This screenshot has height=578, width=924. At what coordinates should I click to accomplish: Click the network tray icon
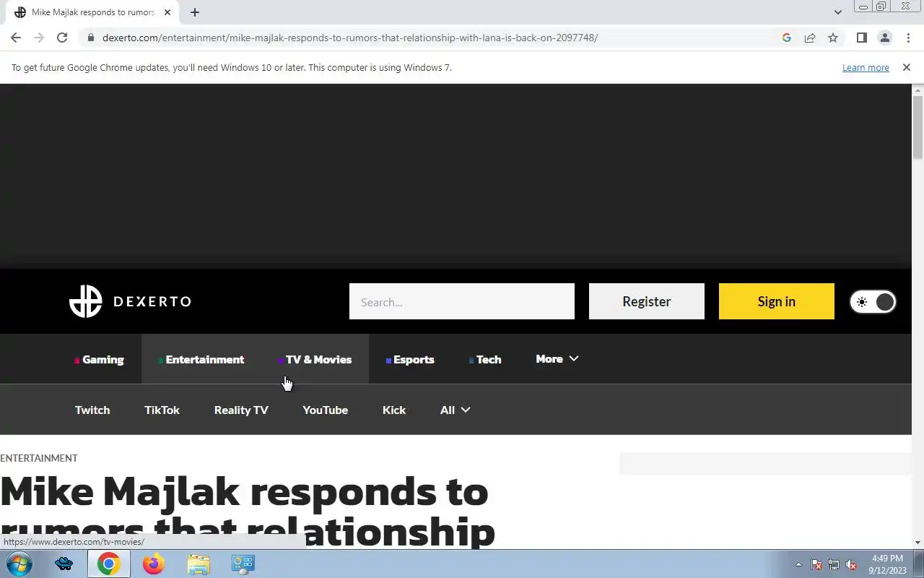coord(834,564)
